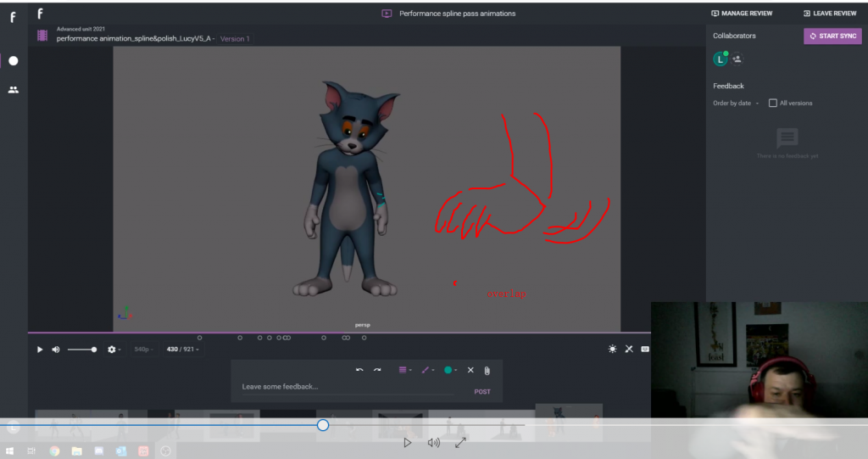
Task: Enter fullscreen with the diagonal arrows icon
Action: tap(460, 442)
